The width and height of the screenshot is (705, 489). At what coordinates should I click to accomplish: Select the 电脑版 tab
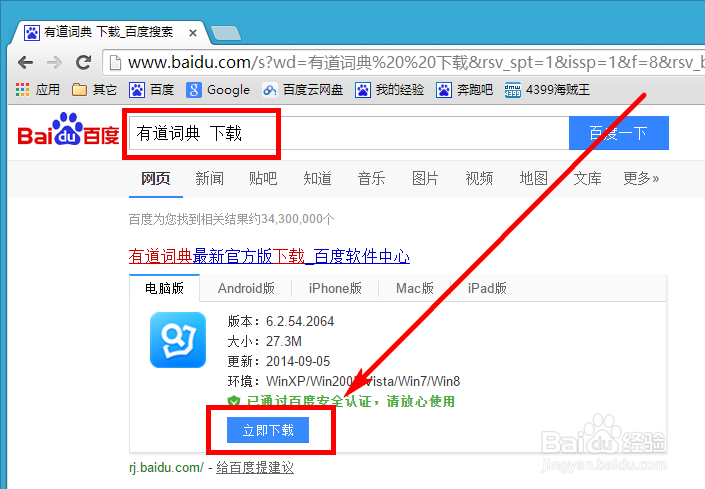coord(165,288)
